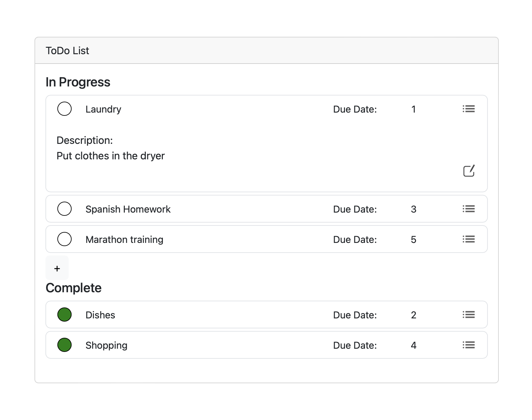
Task: Select the Spanish Homework task name
Action: [x=128, y=209]
